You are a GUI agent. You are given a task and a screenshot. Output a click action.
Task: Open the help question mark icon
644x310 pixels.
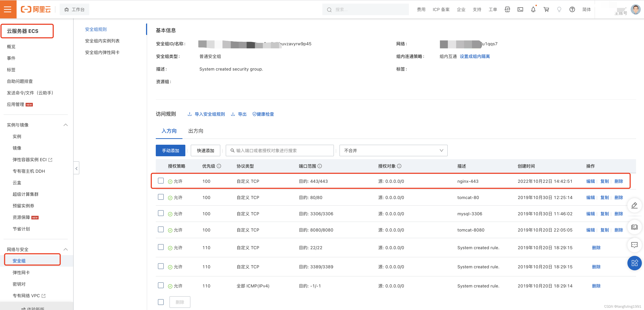click(572, 10)
